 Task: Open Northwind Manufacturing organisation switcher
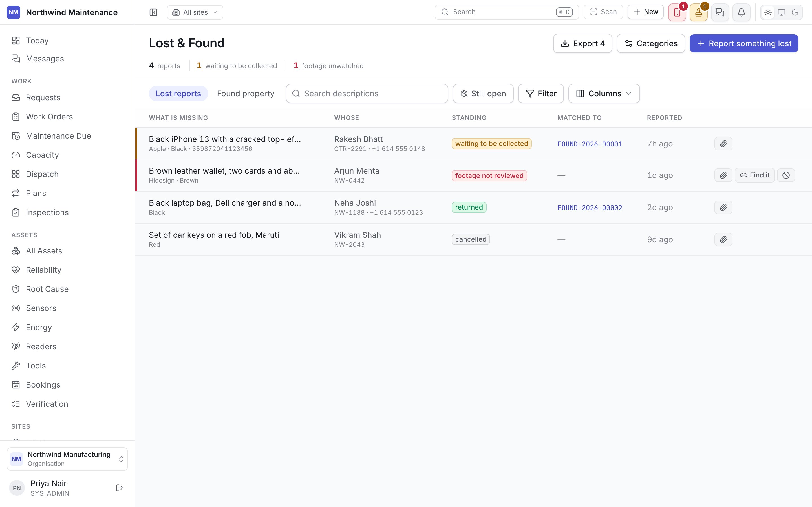(x=67, y=459)
